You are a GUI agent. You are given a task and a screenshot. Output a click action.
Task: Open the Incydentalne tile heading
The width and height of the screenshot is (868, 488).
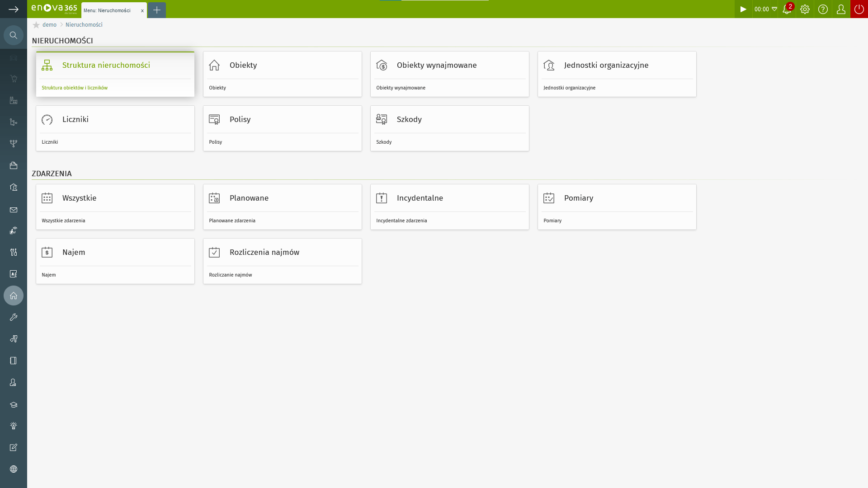coord(420,198)
